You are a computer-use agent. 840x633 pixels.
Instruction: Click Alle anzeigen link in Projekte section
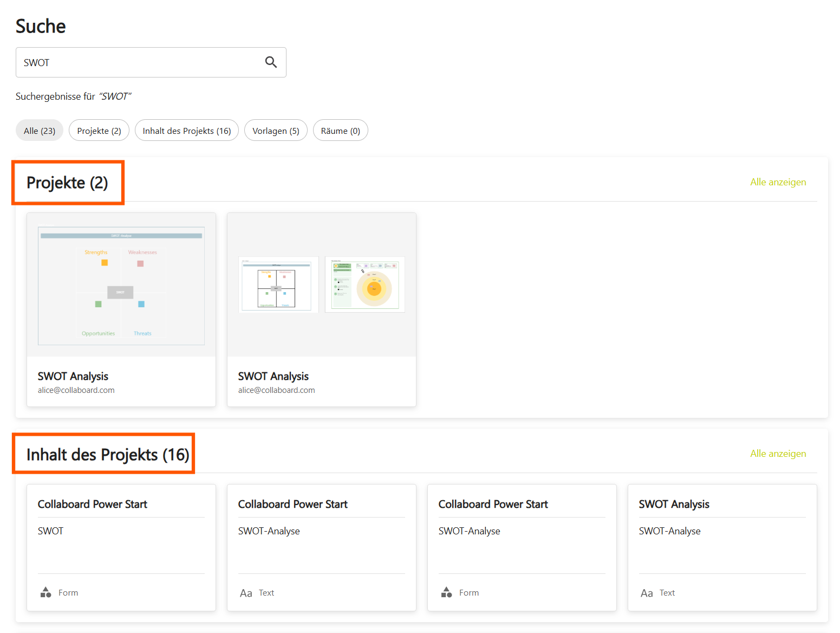[778, 182]
